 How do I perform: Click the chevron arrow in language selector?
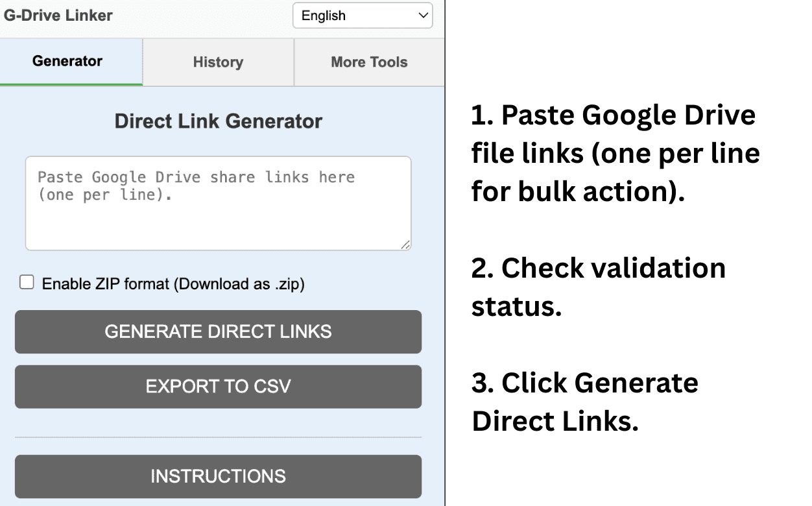tap(424, 16)
